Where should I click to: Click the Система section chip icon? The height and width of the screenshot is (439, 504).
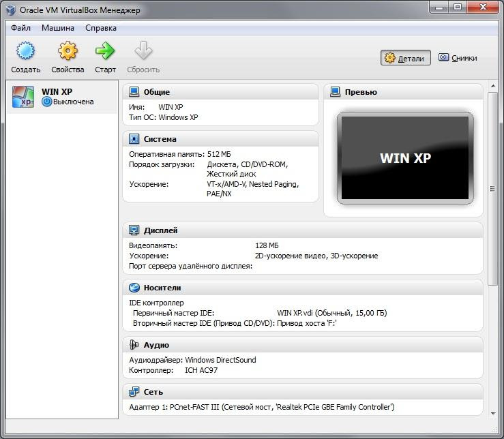point(134,139)
